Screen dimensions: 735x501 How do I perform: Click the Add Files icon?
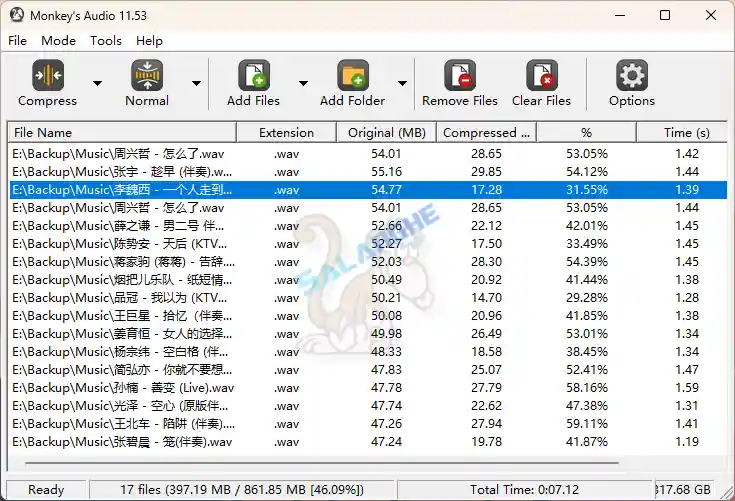point(254,75)
